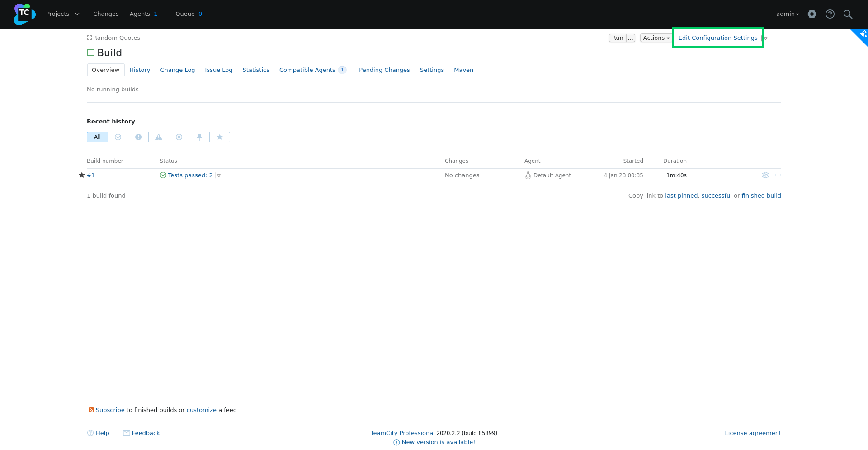Filter history by pinned builds icon
The height and width of the screenshot is (450, 868).
[199, 137]
